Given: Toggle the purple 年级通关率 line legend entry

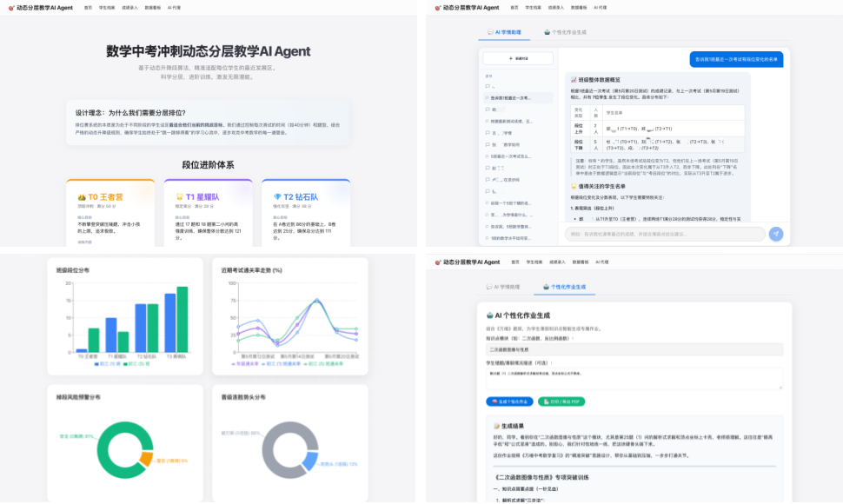Looking at the screenshot, I should pos(245,364).
